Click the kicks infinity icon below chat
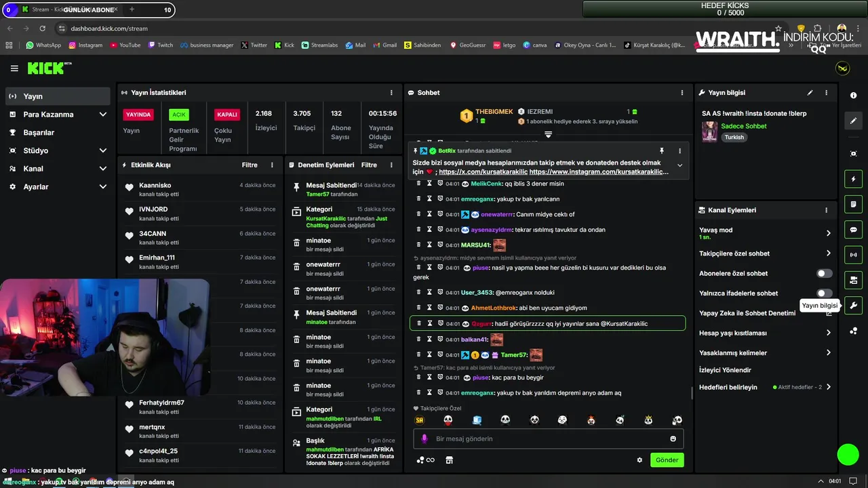The height and width of the screenshot is (488, 868). click(426, 460)
